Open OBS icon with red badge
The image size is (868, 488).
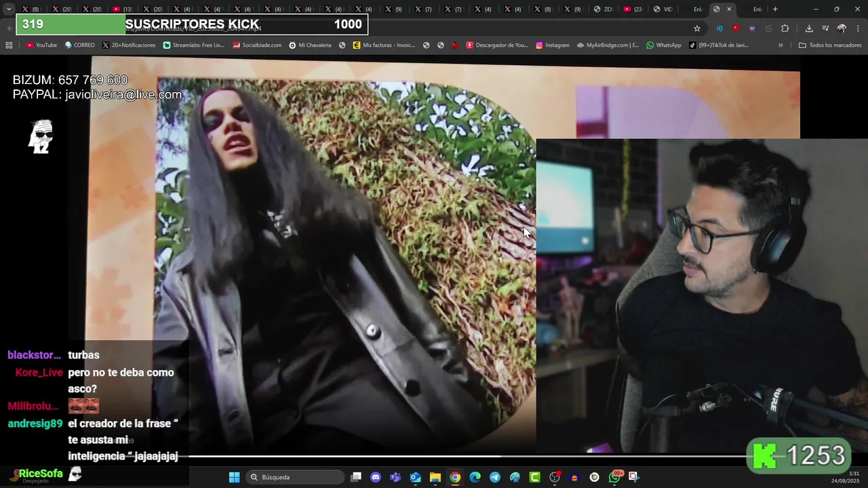(555, 477)
